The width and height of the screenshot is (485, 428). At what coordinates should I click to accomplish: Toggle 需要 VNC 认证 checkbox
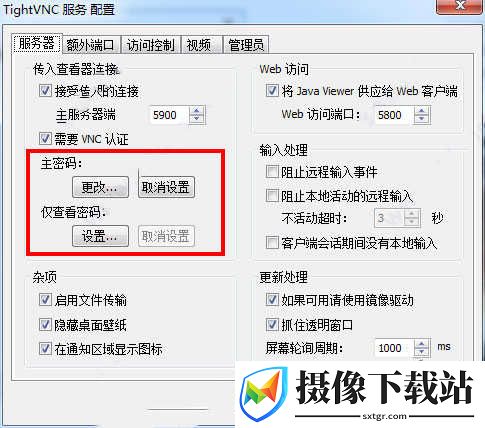[45, 138]
